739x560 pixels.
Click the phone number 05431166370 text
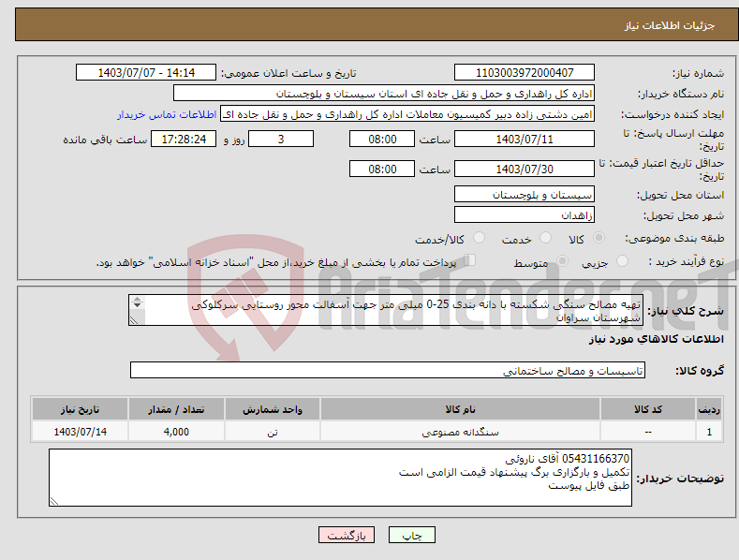click(596, 459)
